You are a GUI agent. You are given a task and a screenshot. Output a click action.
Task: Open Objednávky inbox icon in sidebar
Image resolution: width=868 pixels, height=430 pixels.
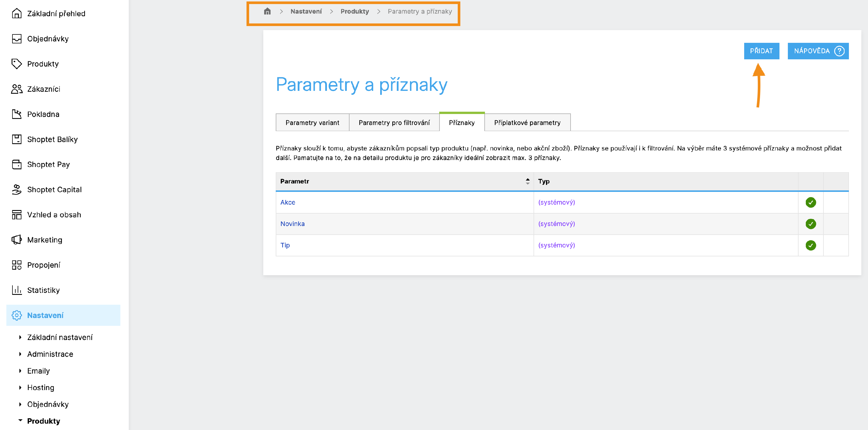16,39
